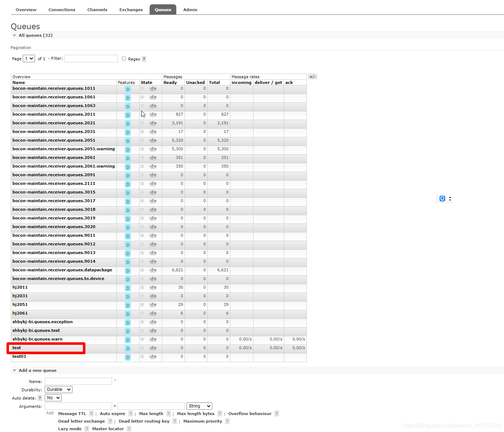Viewport: 504px width, 432px height.
Task: Click the D durable badge for hj2031
Action: [x=128, y=297]
